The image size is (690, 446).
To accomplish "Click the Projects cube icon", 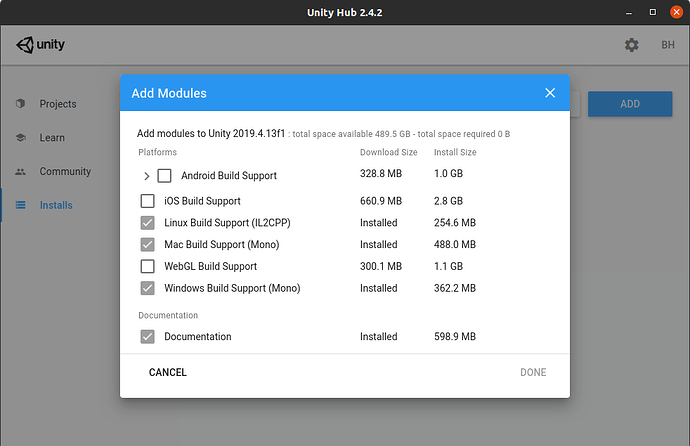I will click(x=20, y=104).
